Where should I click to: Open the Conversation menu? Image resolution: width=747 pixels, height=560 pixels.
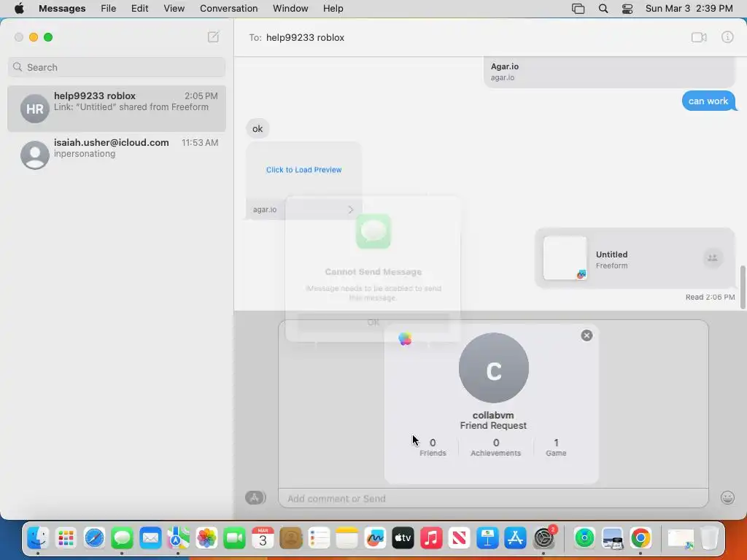[x=228, y=9]
